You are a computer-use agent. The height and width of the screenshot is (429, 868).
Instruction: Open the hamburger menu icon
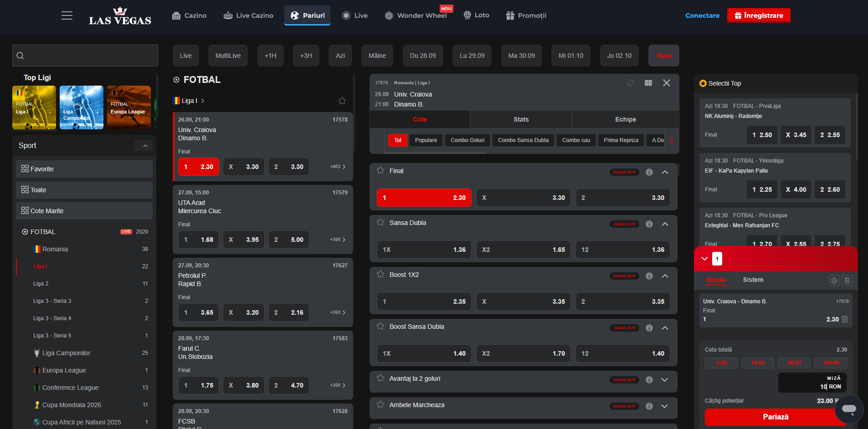[67, 15]
